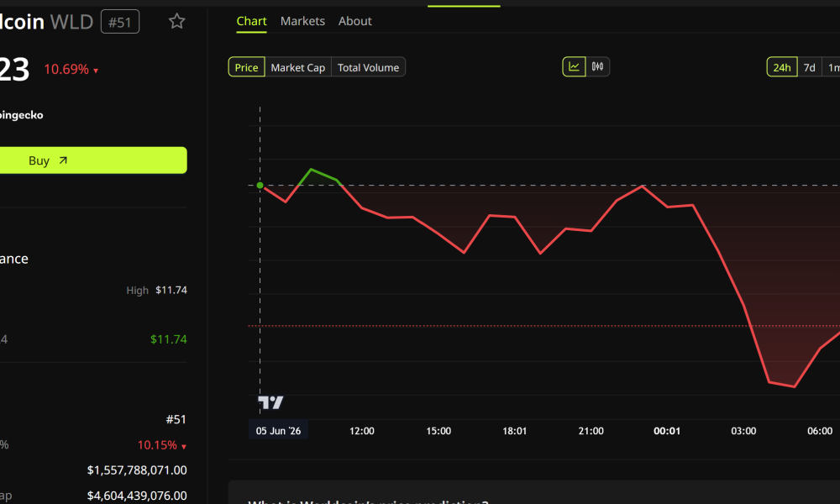Screen dimensions: 840x504
Task: Click the 05 Jun '26 date label
Action: pos(278,431)
